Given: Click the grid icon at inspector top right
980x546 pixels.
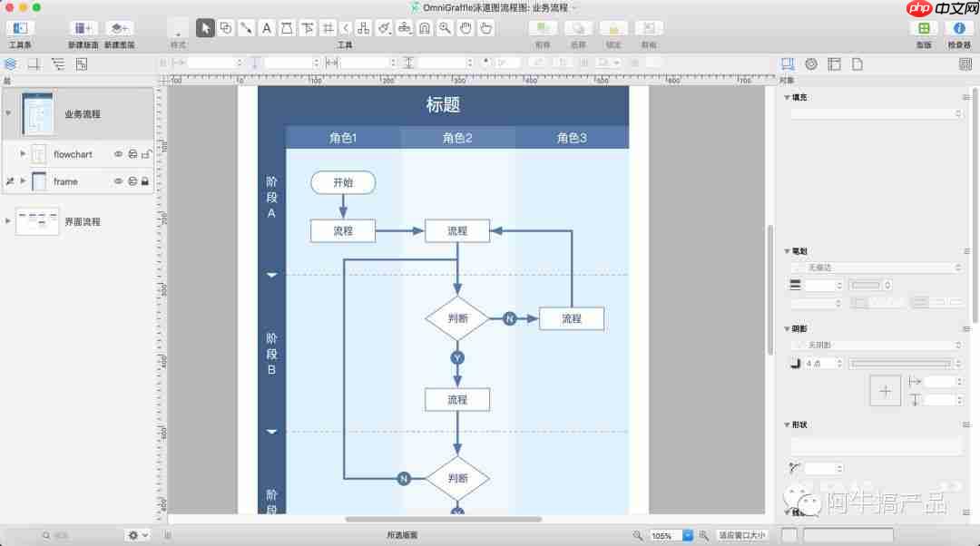Looking at the screenshot, I should coord(965,64).
